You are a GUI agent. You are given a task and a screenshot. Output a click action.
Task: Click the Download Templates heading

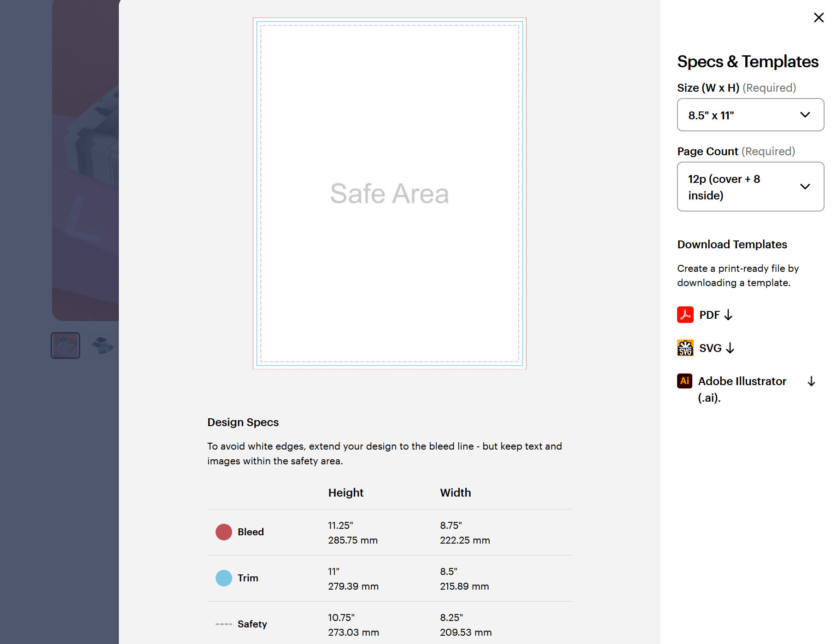[x=732, y=245]
